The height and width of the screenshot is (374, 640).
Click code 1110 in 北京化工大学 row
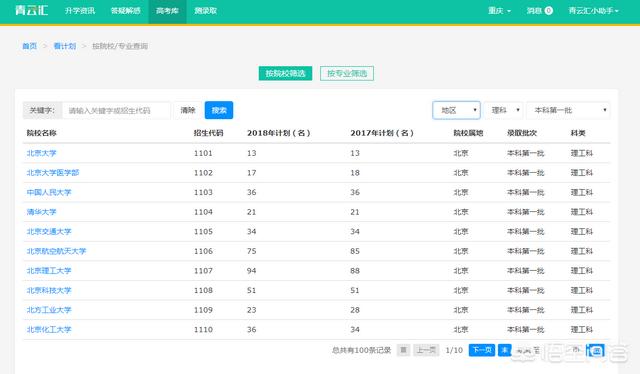point(203,329)
